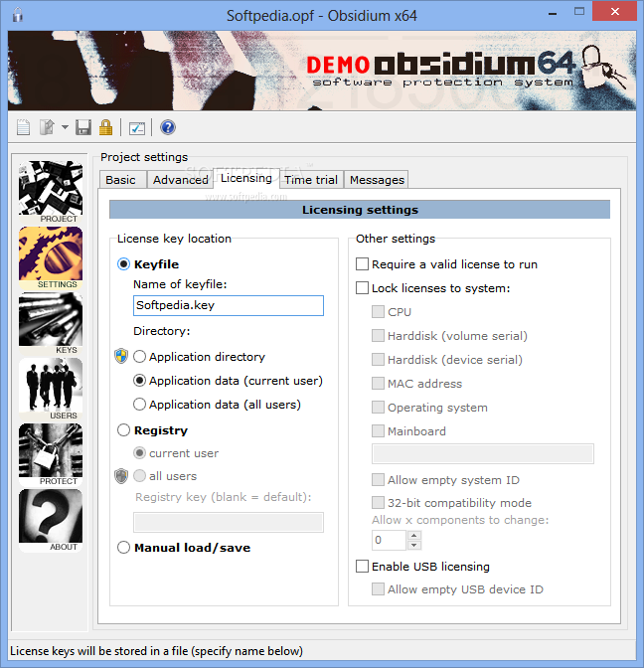Open the KEYS section in the sidebar
Image resolution: width=644 pixels, height=668 pixels.
coord(51,323)
